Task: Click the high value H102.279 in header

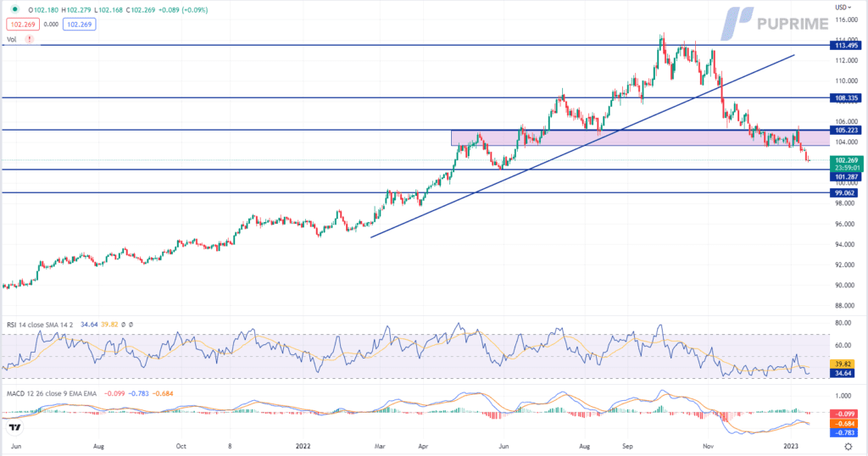Action: pos(75,10)
